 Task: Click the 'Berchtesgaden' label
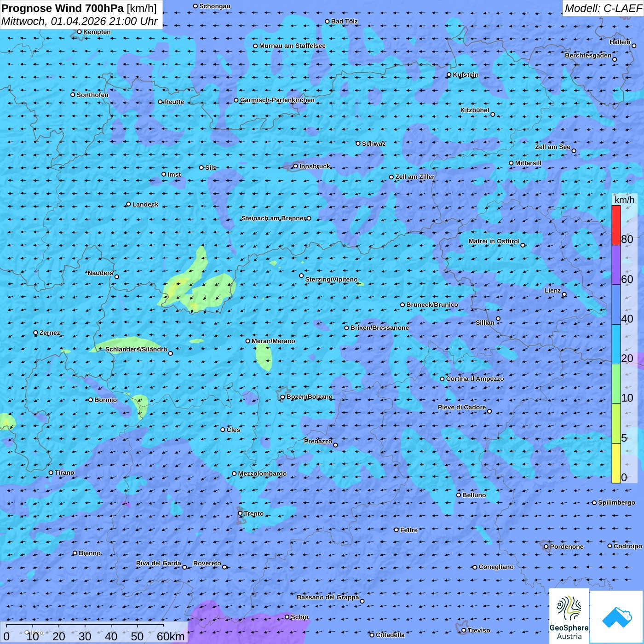click(x=588, y=55)
